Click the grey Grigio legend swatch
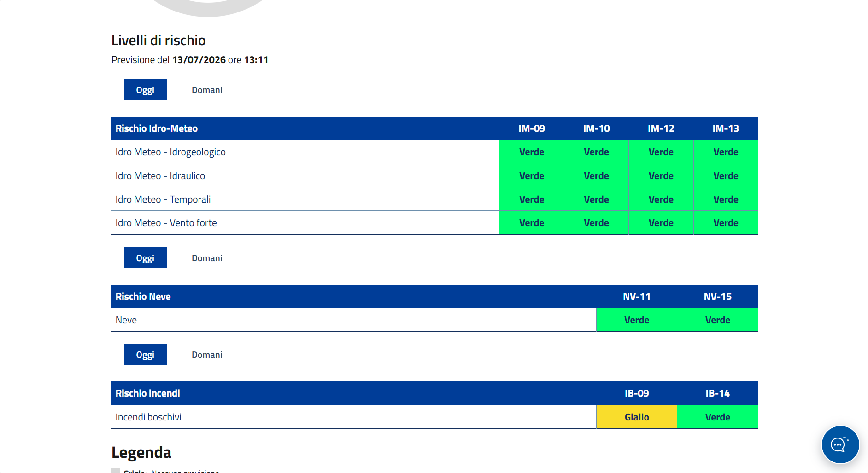 click(x=116, y=471)
